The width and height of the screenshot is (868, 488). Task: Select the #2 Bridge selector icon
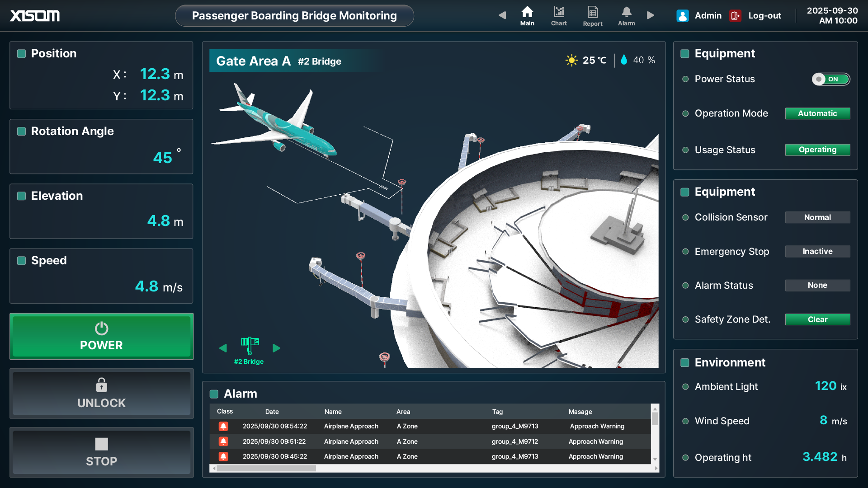point(250,346)
